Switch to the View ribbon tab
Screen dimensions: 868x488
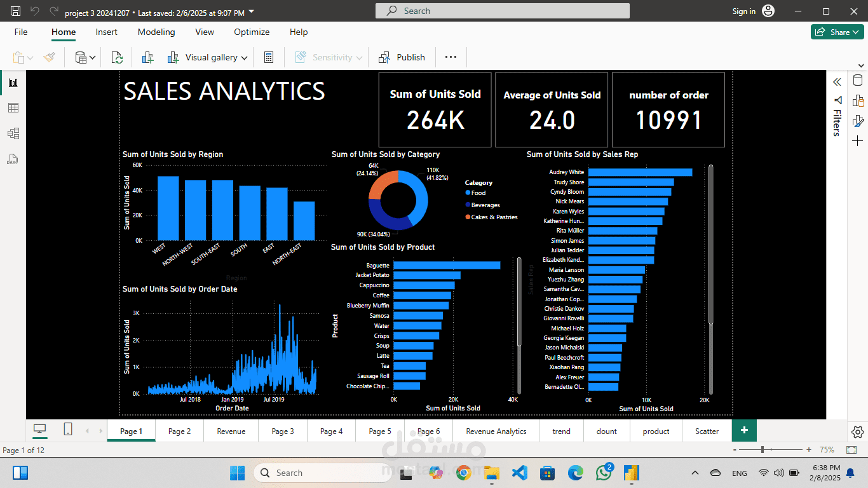(205, 32)
